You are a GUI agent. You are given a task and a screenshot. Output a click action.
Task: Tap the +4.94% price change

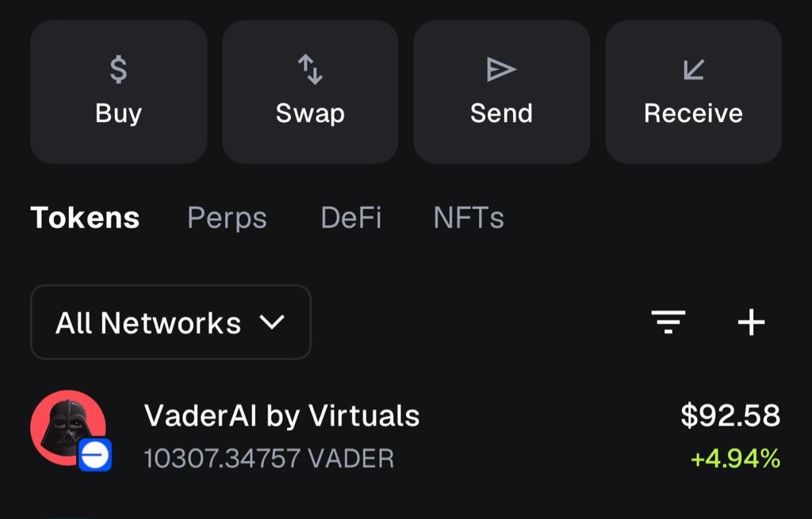[735, 459]
